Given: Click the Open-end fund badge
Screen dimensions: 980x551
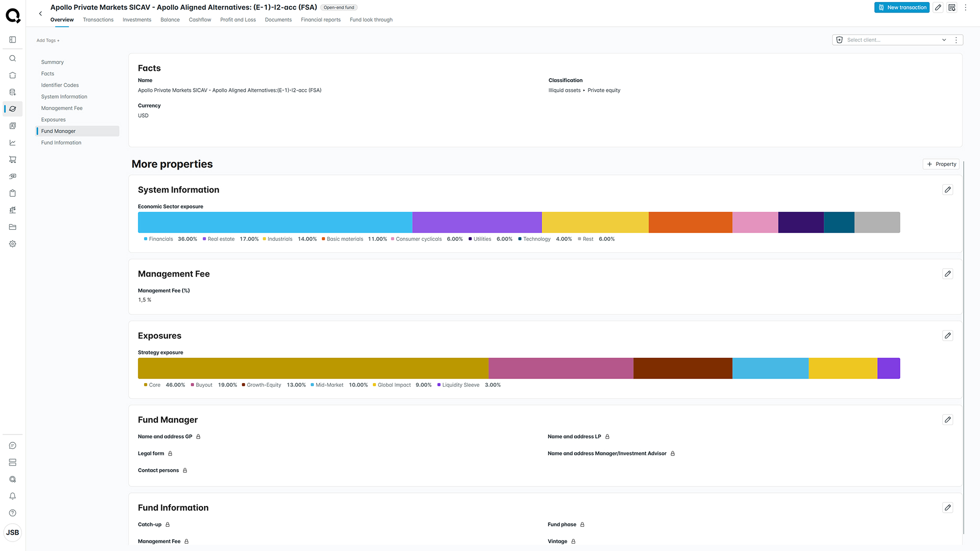Looking at the screenshot, I should click(x=339, y=7).
